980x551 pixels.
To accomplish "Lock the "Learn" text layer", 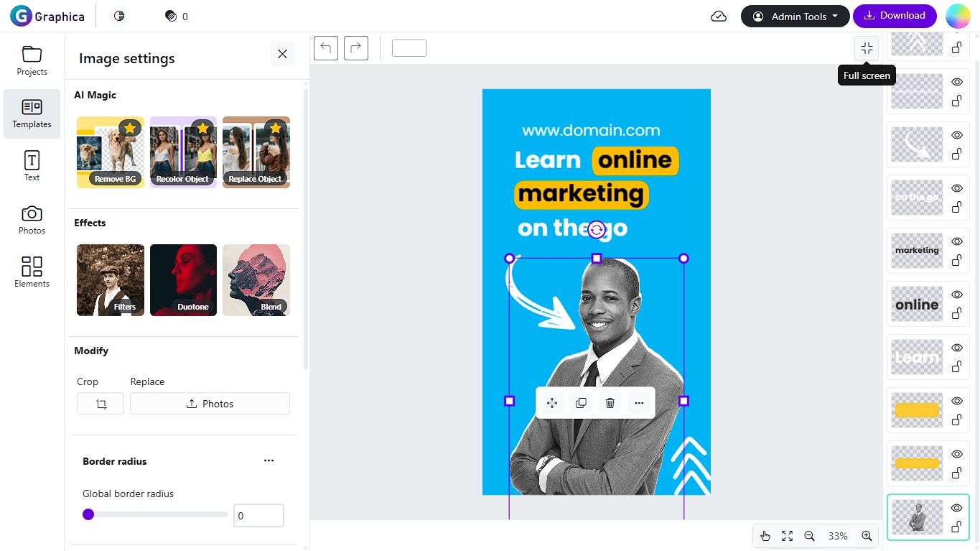I will [x=957, y=366].
